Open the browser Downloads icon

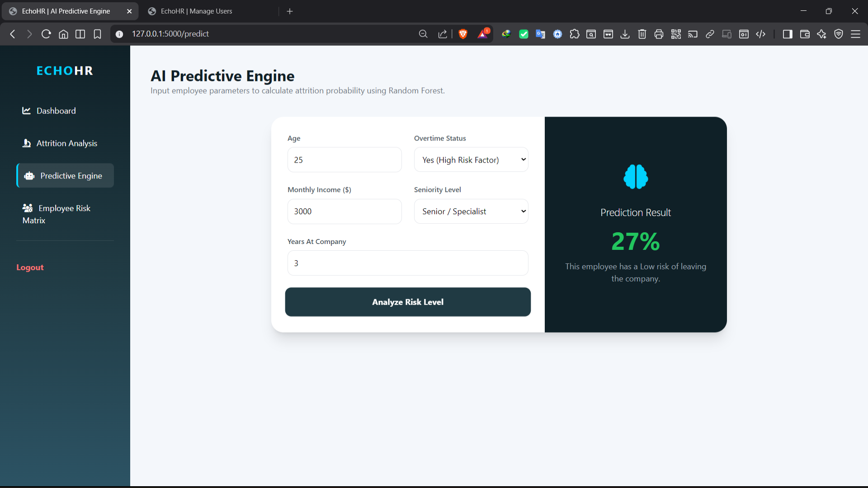pyautogui.click(x=625, y=34)
